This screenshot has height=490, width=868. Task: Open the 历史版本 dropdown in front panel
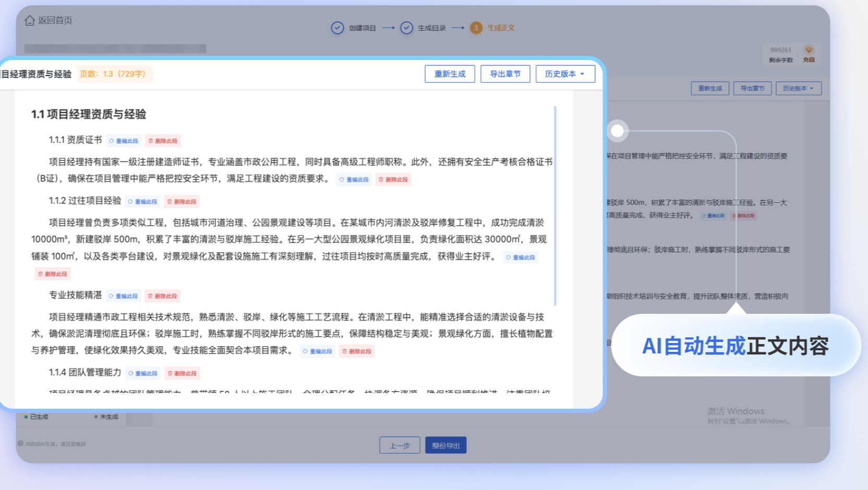565,74
